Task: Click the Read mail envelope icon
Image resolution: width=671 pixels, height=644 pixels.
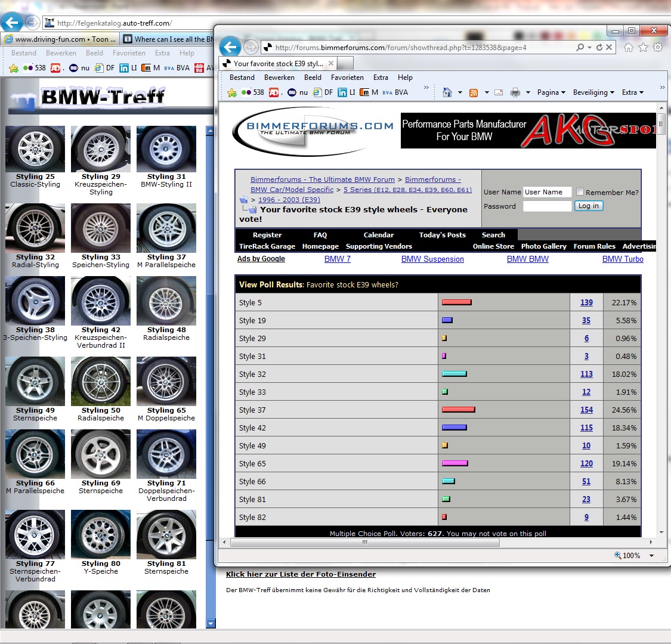Action: click(499, 92)
